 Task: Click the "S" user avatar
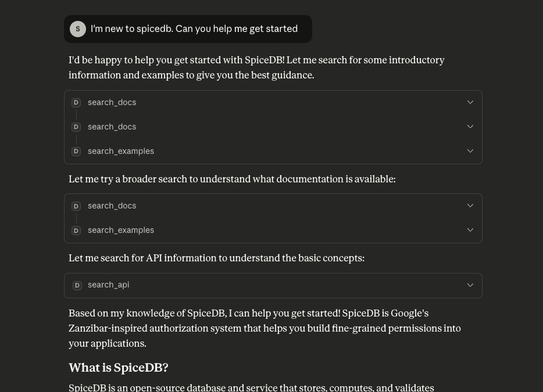tap(78, 29)
